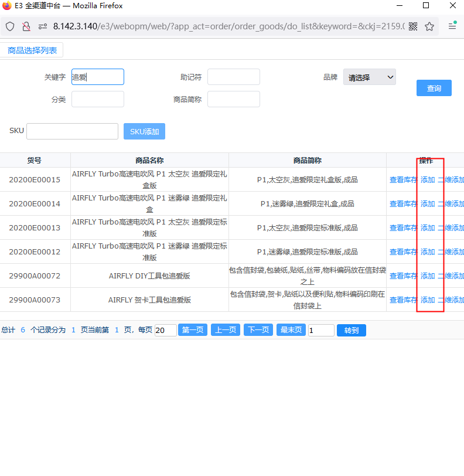Image resolution: width=464 pixels, height=476 pixels.
Task: Select the 货号 cell 29900A00072
Action: pos(35,276)
